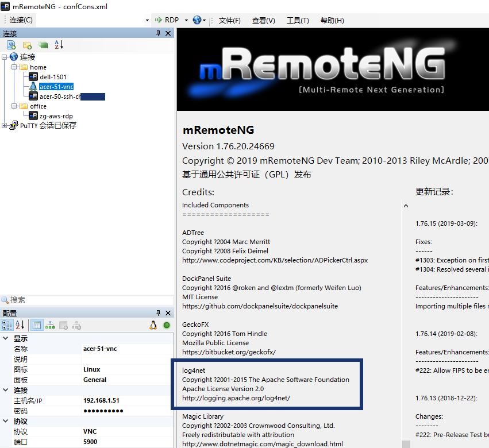489x448 pixels.
Task: Pin the config panel
Action: click(158, 312)
